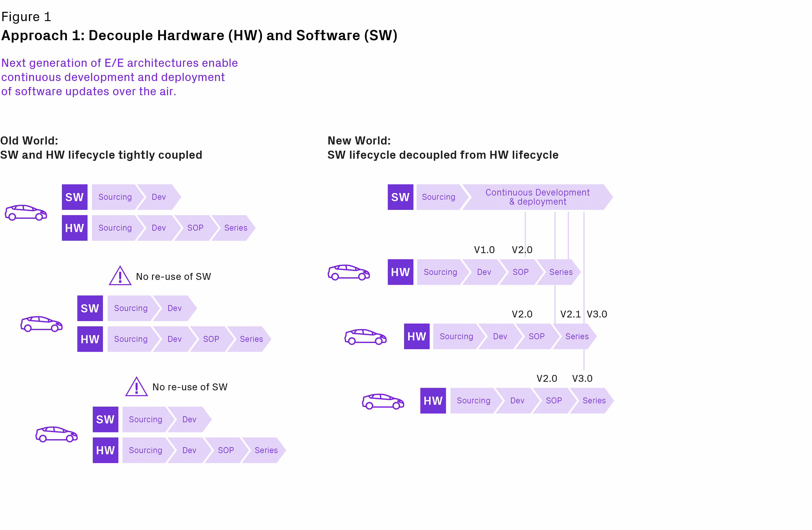Click the 'V2.0' label next to V1.0
The height and width of the screenshot is (530, 812).
(522, 250)
